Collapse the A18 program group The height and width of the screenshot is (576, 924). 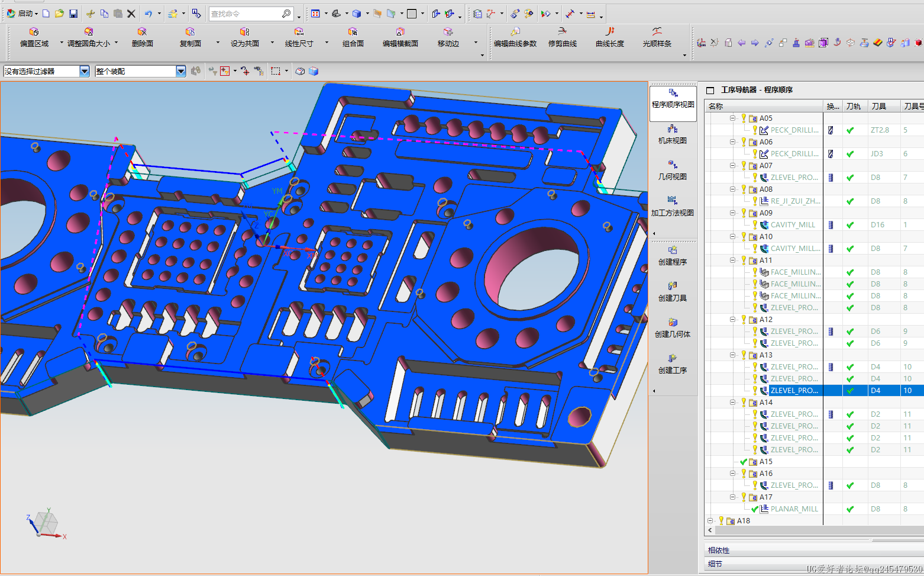(710, 520)
